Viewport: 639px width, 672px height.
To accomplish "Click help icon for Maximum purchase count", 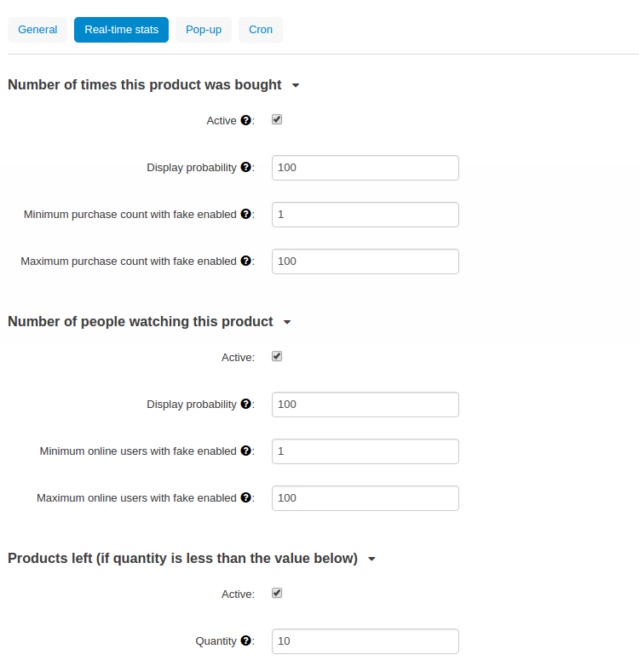I will (245, 261).
